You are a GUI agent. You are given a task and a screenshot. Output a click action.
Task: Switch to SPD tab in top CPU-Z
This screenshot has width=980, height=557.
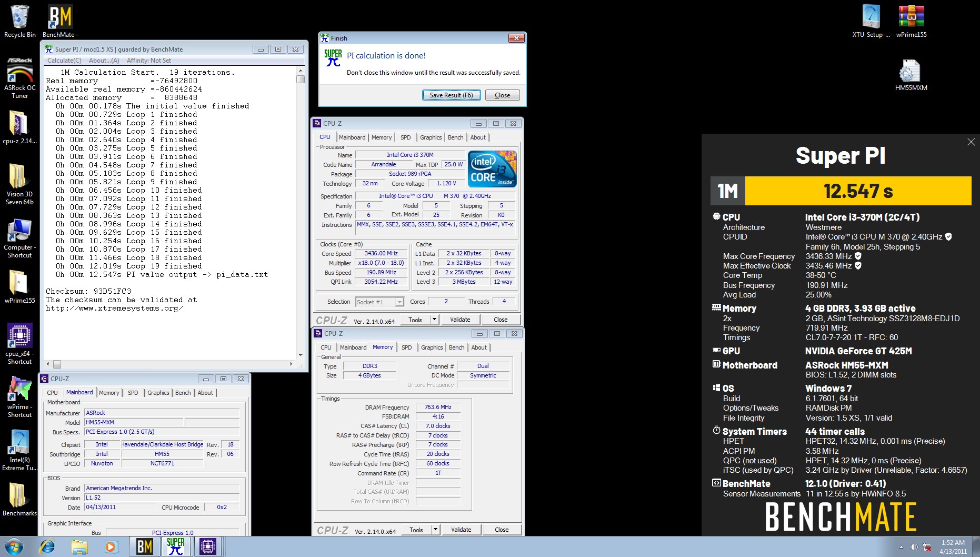click(405, 137)
